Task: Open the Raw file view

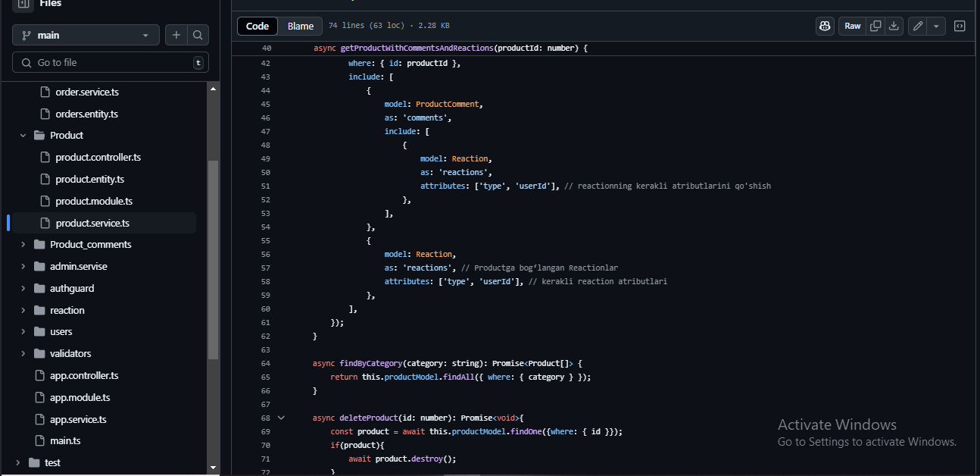Action: [853, 26]
